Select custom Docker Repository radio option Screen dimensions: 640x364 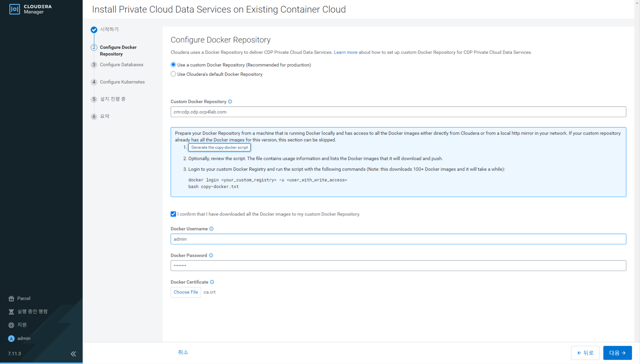click(173, 65)
